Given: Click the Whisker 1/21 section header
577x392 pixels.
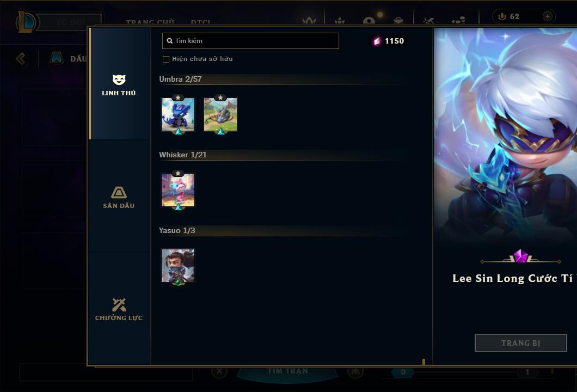Looking at the screenshot, I should (183, 155).
